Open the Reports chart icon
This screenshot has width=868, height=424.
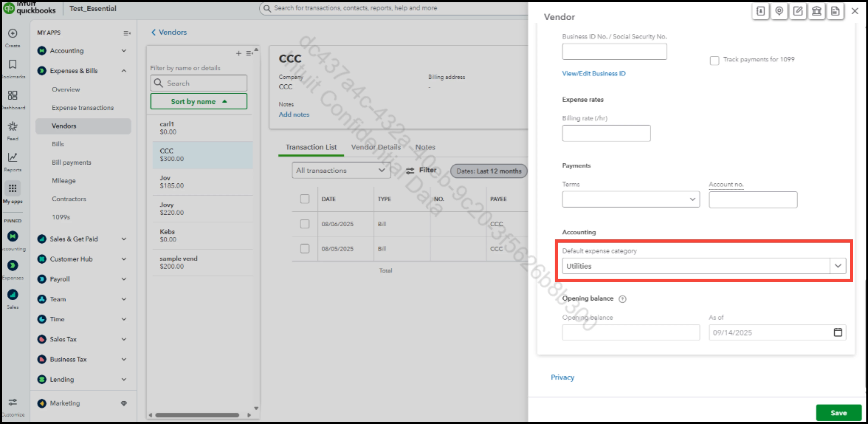(x=13, y=157)
